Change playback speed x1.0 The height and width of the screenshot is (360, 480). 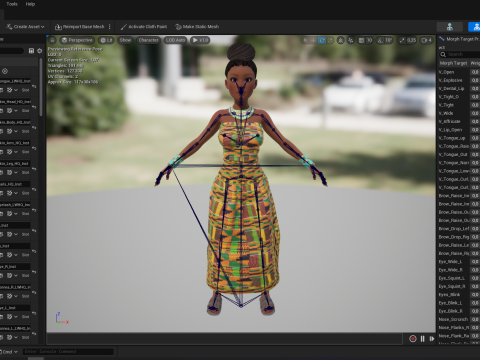pyautogui.click(x=200, y=40)
